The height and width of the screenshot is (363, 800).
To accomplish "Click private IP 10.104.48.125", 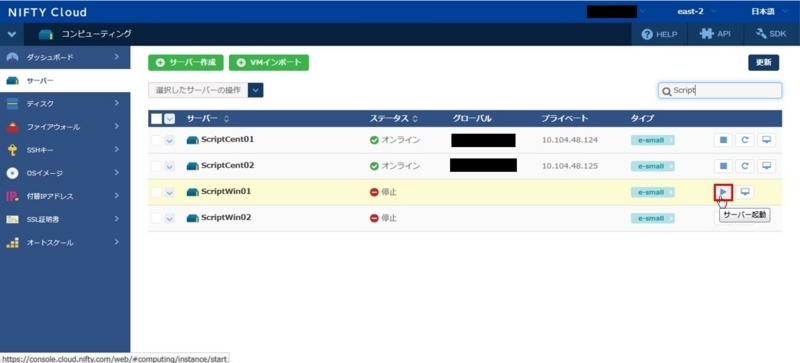I will (569, 166).
